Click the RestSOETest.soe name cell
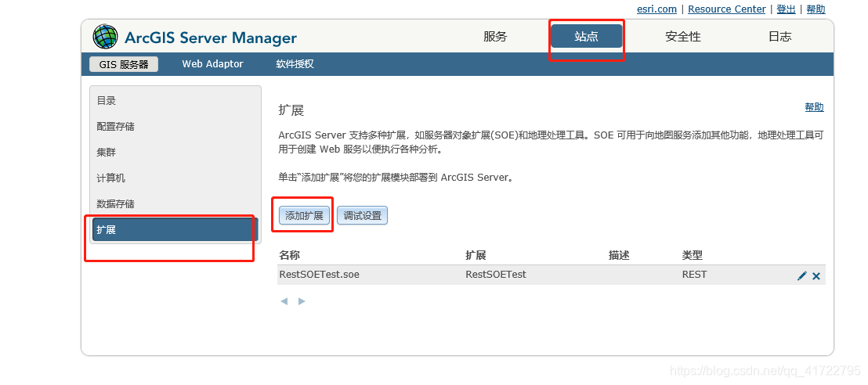 tap(320, 275)
